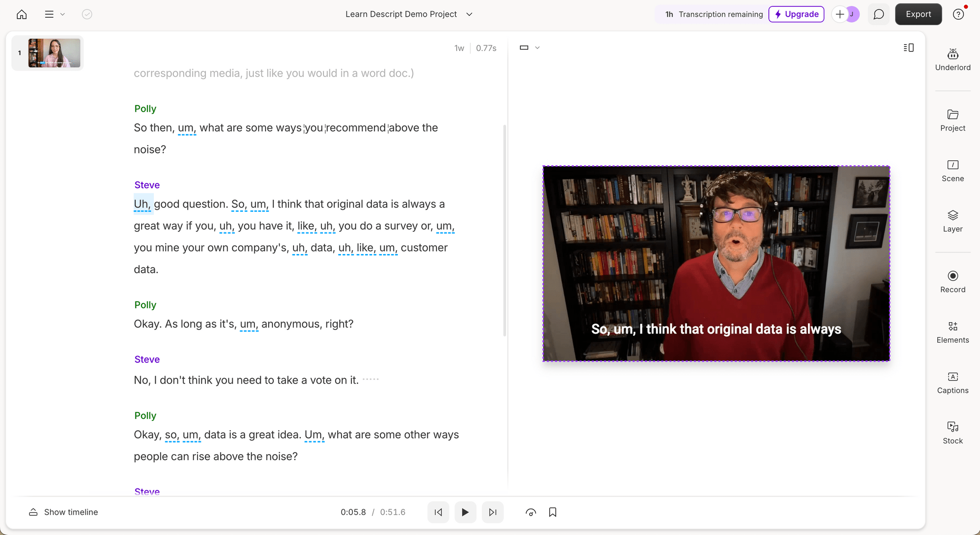Click the Upgrade button

point(796,14)
